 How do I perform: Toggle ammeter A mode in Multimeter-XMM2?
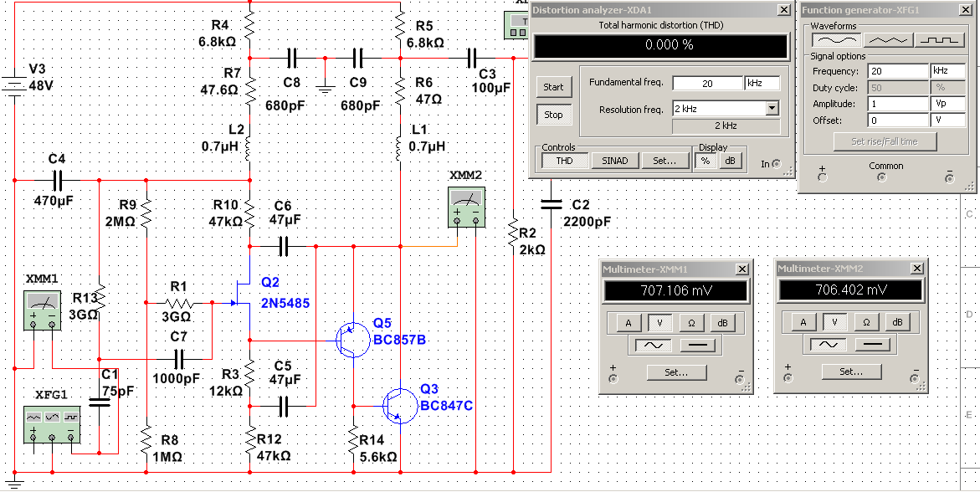pyautogui.click(x=803, y=323)
